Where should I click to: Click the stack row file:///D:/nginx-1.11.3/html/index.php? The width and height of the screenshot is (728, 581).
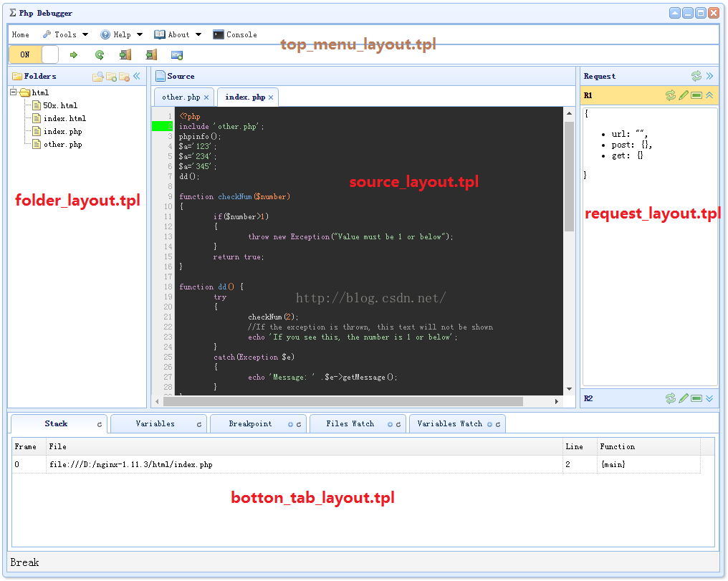click(x=356, y=464)
